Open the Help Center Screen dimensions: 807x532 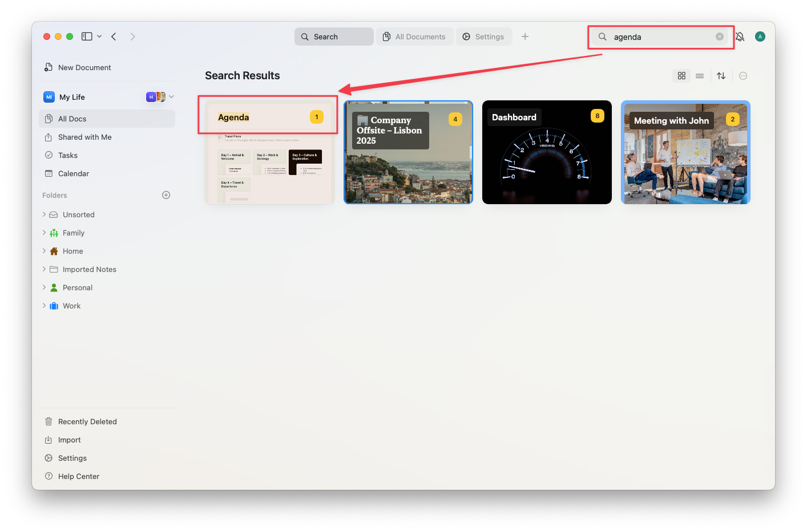pyautogui.click(x=107, y=476)
